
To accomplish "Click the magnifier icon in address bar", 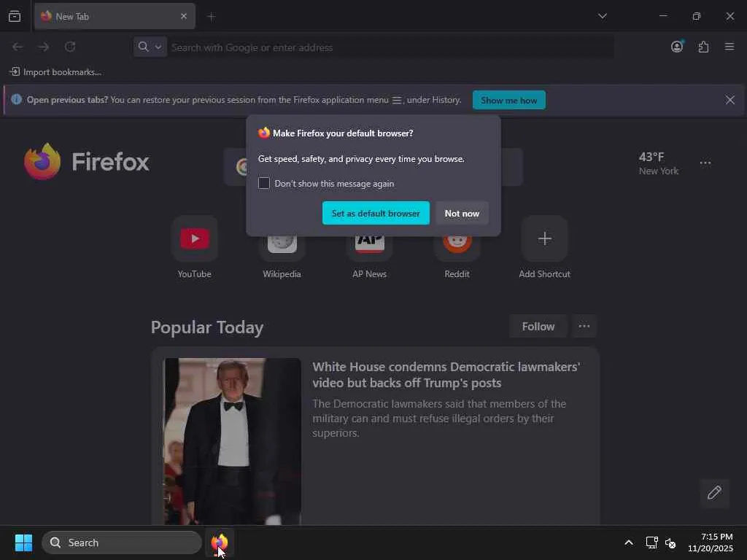I will 143,47.
